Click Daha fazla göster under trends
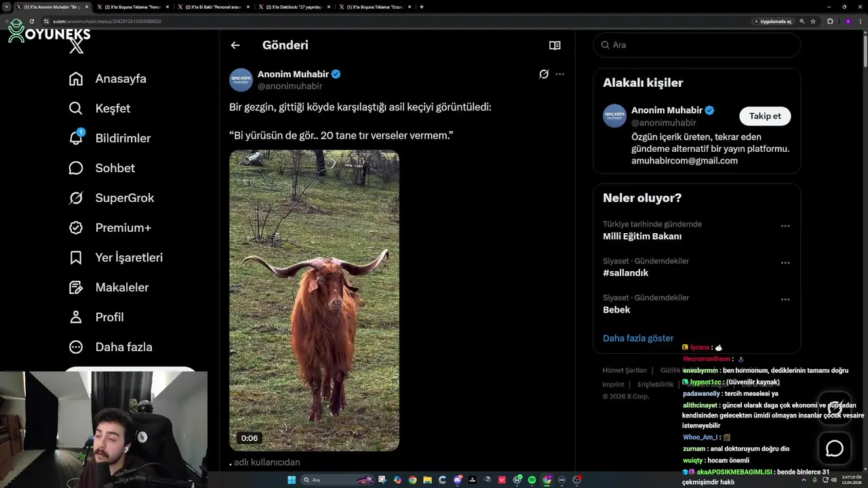868x488 pixels. [638, 338]
